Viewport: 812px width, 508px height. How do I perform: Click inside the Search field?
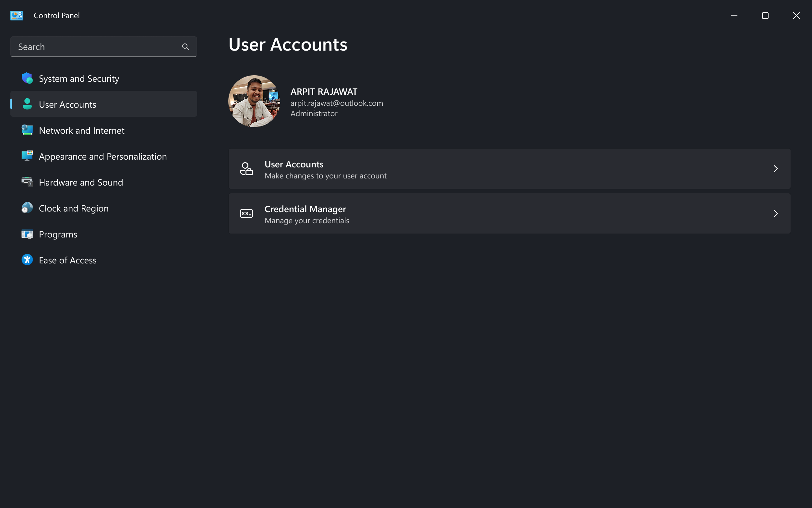pyautogui.click(x=94, y=46)
